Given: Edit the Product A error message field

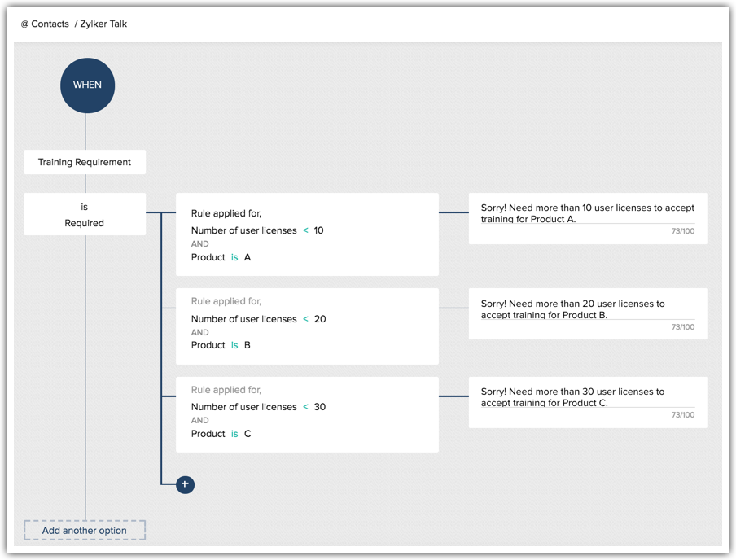Looking at the screenshot, I should (587, 213).
